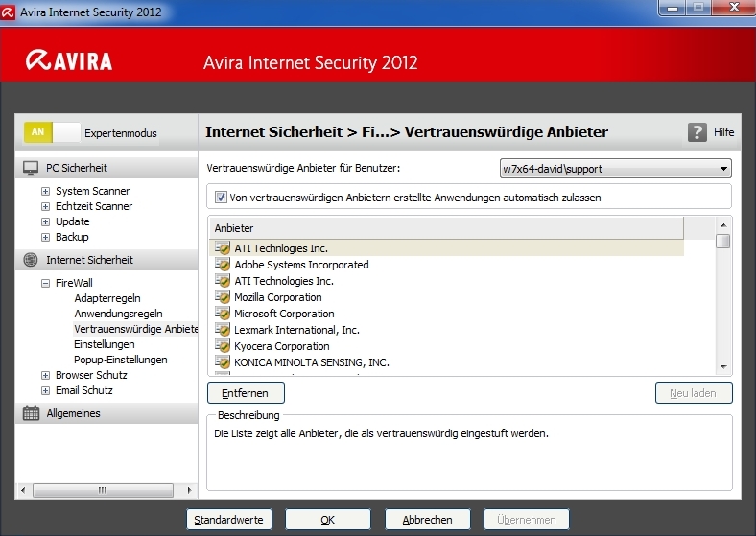Viewport: 756px width, 536px height.
Task: Click the Avira icon in the title bar
Action: click(8, 12)
